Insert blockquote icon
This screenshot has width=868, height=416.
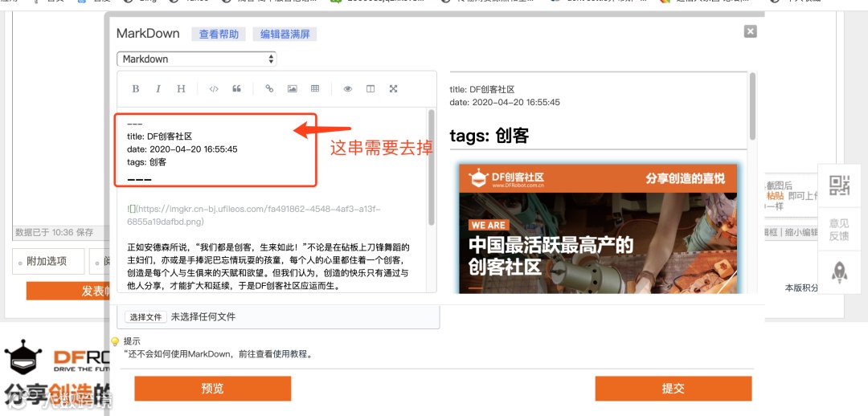tap(236, 89)
